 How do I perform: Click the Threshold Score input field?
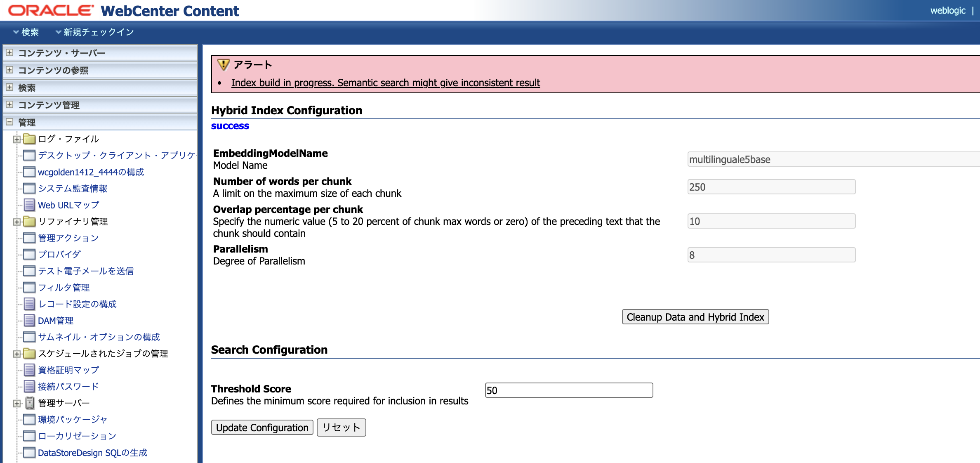coord(569,390)
